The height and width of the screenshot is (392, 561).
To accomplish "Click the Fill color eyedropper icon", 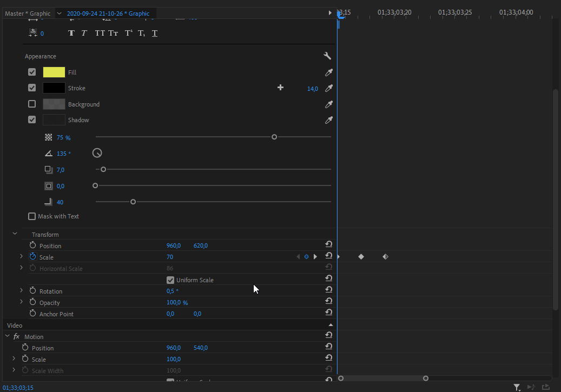I will click(328, 72).
